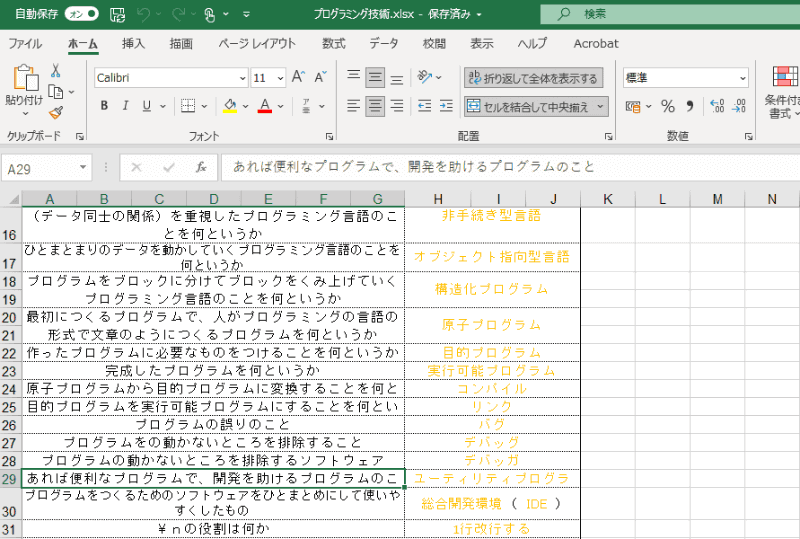
Task: Click Bottom Align icon
Action: pyautogui.click(x=396, y=78)
